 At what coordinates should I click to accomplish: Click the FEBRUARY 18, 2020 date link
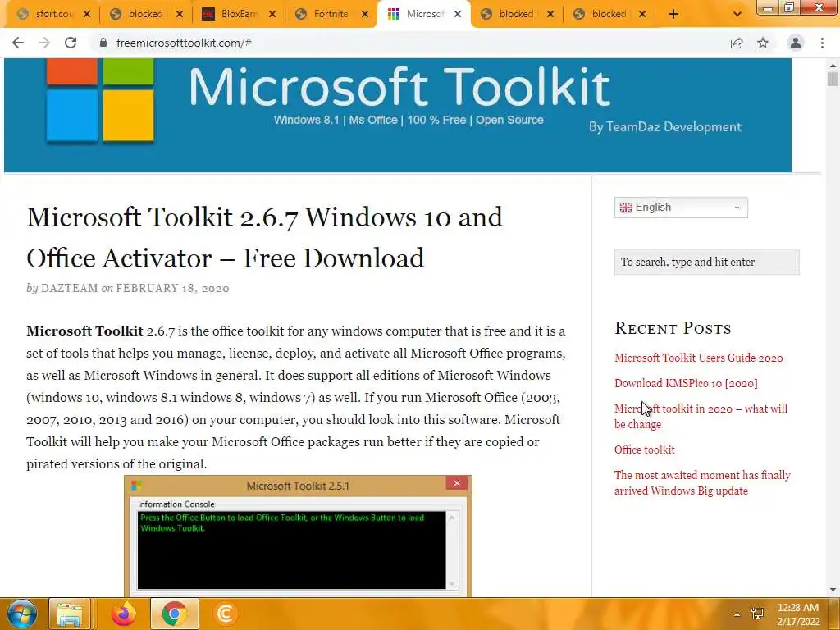[172, 288]
